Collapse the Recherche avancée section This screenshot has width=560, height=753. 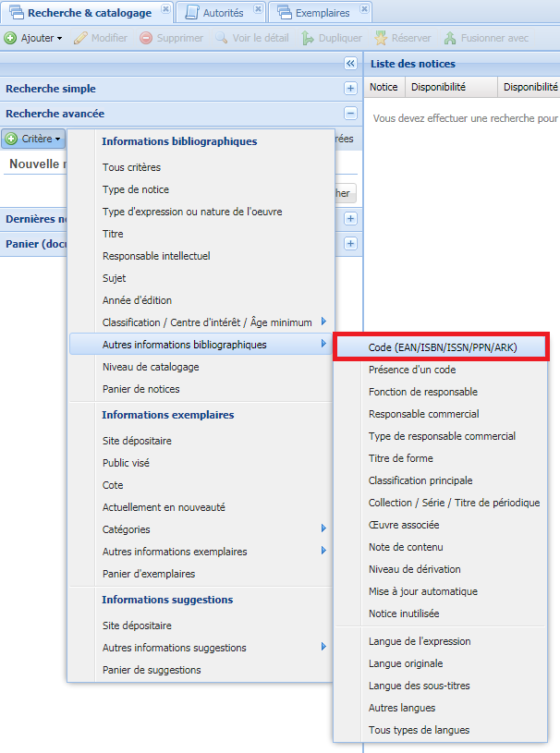350,114
